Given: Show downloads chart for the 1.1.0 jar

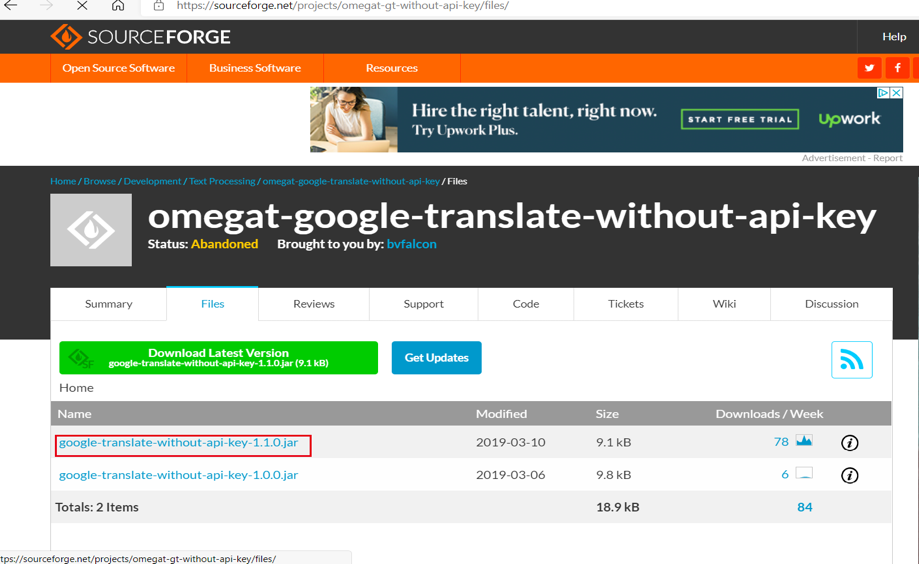Looking at the screenshot, I should coord(804,441).
